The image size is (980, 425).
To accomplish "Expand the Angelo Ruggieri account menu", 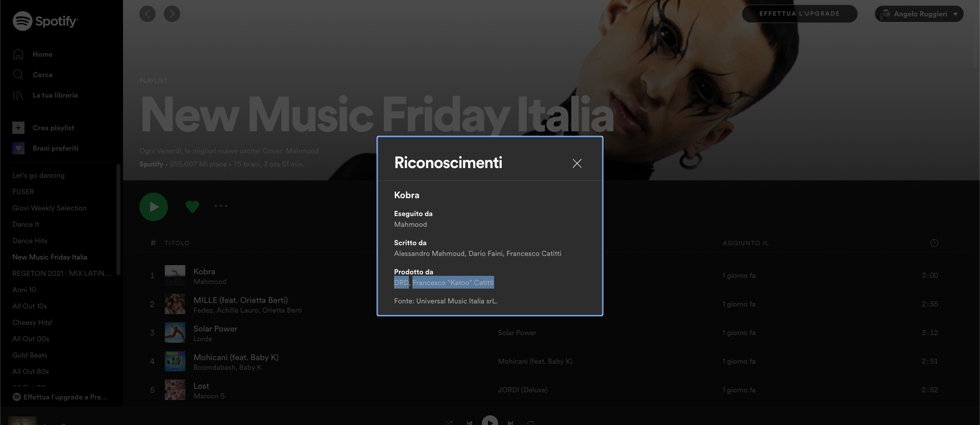I will 919,14.
